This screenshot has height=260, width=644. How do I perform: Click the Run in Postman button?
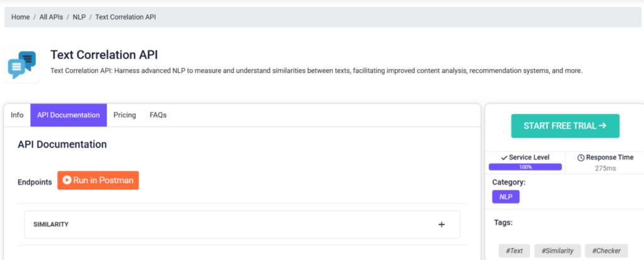coord(98,180)
